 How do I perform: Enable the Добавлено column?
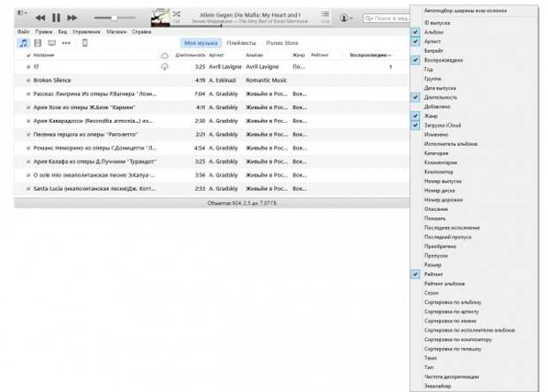pyautogui.click(x=437, y=107)
